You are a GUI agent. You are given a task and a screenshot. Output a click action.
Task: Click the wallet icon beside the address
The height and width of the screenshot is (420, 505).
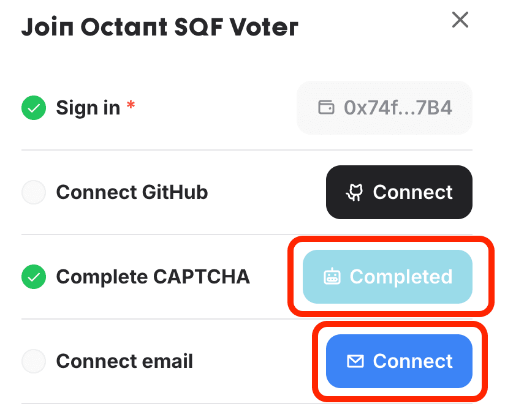tap(326, 108)
